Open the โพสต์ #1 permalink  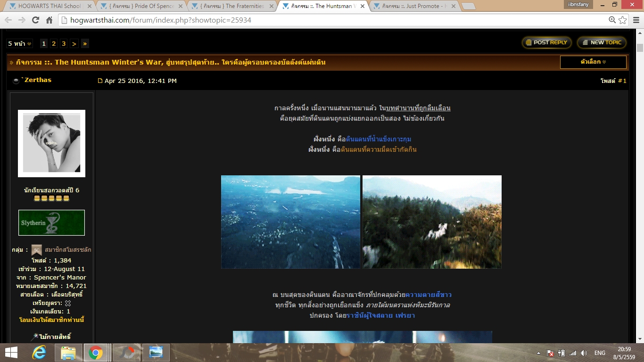[x=613, y=81]
